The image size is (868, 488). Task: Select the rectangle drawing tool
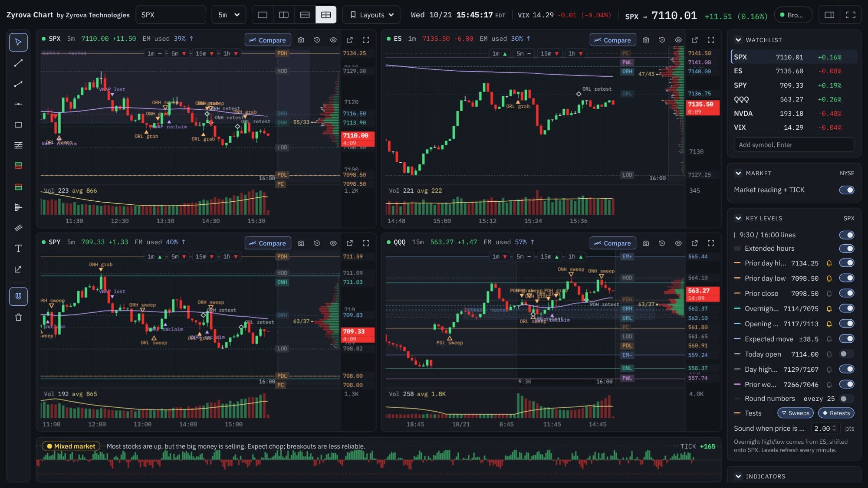18,125
